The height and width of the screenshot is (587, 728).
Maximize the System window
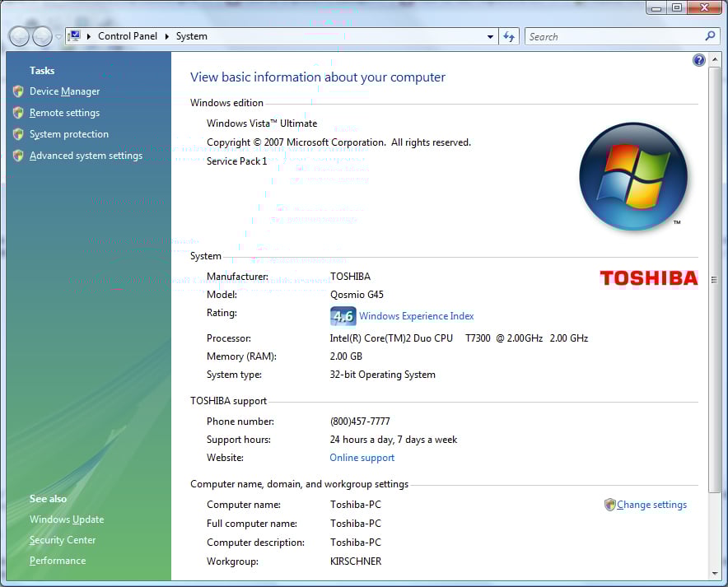677,8
